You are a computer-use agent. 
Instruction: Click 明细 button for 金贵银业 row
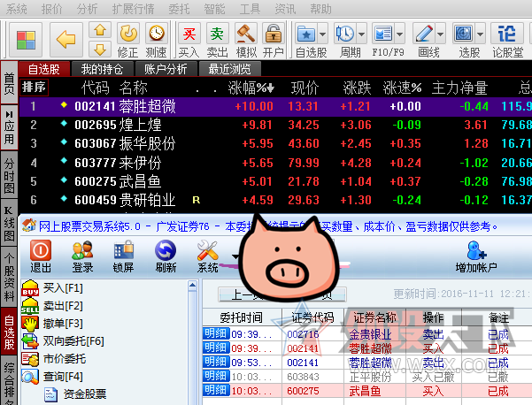[x=216, y=334]
